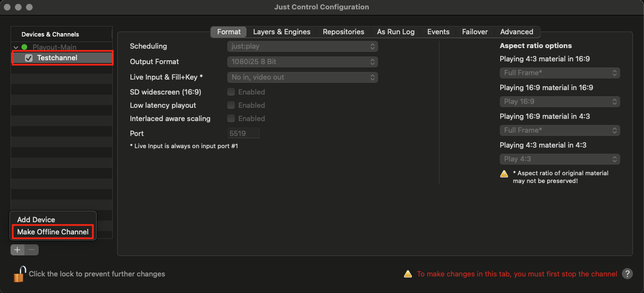Viewport: 644px width, 293px height.
Task: Click the Scheduling label
Action: coord(148,46)
